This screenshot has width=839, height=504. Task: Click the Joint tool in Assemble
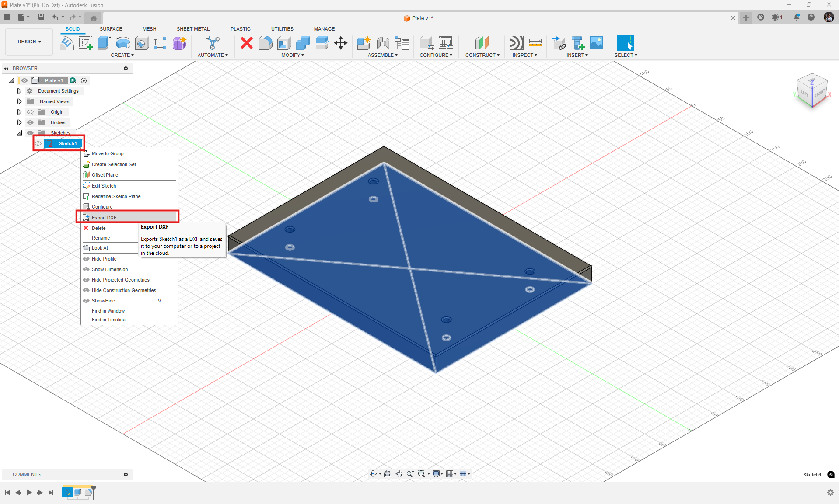(x=383, y=43)
